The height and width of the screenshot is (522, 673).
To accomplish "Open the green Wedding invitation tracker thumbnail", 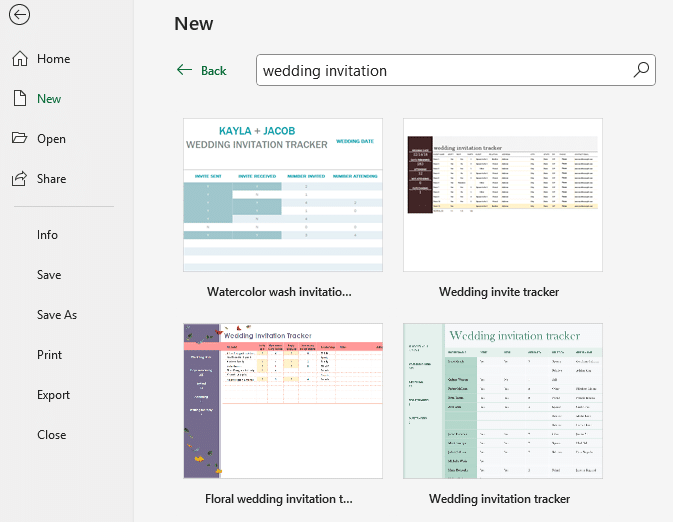I will pyautogui.click(x=502, y=400).
